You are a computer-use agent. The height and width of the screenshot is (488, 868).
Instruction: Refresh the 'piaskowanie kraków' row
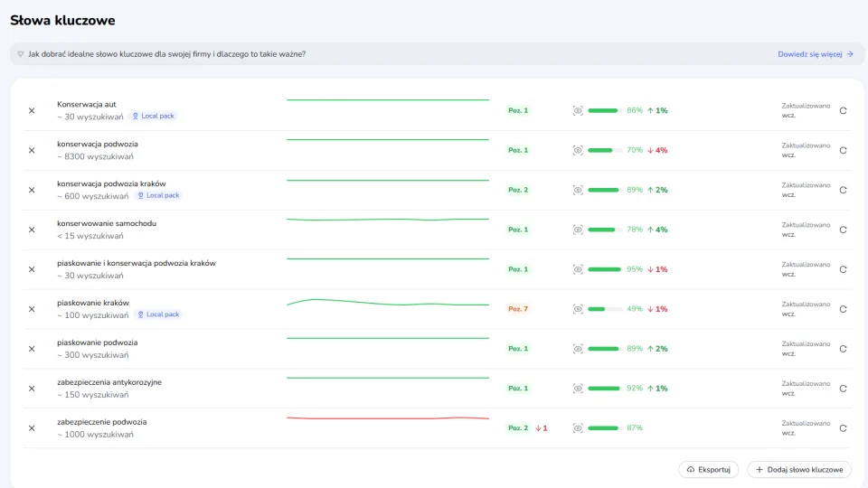click(x=843, y=309)
